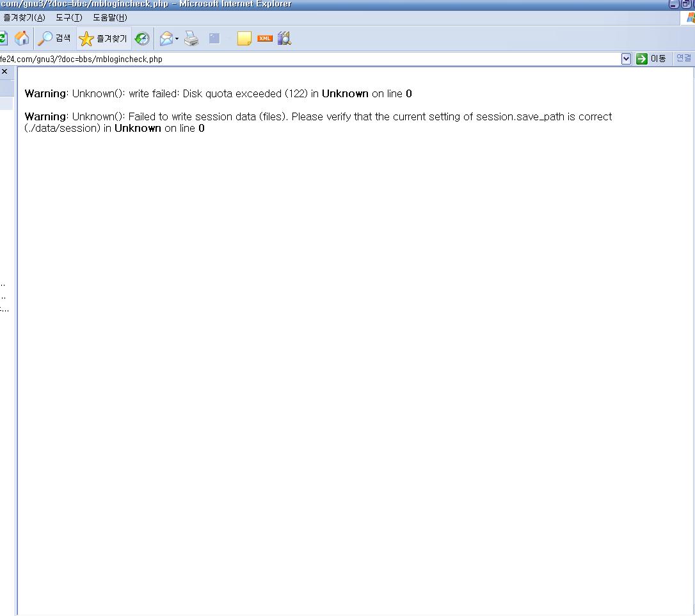Open the 도움말(H) menu
The image size is (695, 616).
110,17
